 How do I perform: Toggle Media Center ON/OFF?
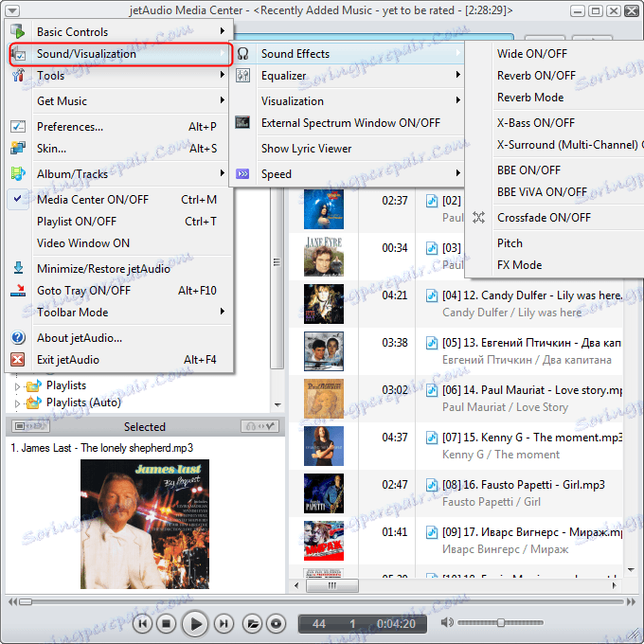tap(119, 200)
